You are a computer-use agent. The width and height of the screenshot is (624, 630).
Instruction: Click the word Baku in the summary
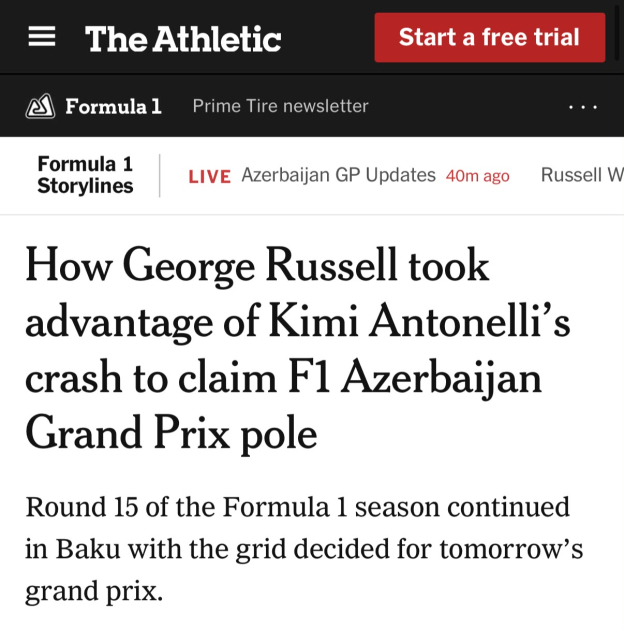(x=88, y=549)
